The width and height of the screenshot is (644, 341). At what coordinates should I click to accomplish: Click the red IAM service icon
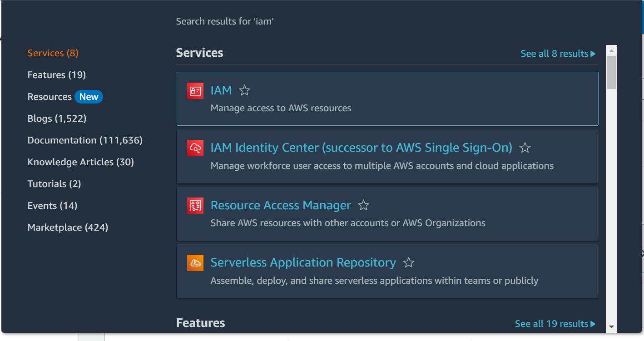coord(195,90)
